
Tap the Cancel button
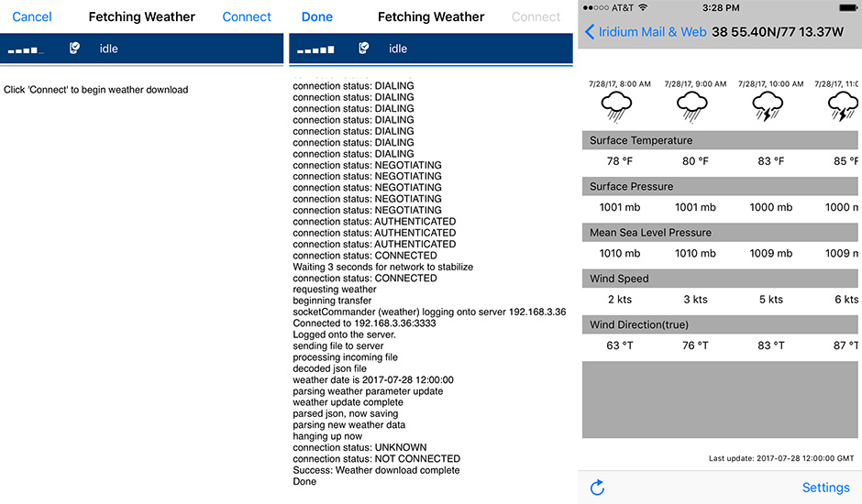point(32,16)
